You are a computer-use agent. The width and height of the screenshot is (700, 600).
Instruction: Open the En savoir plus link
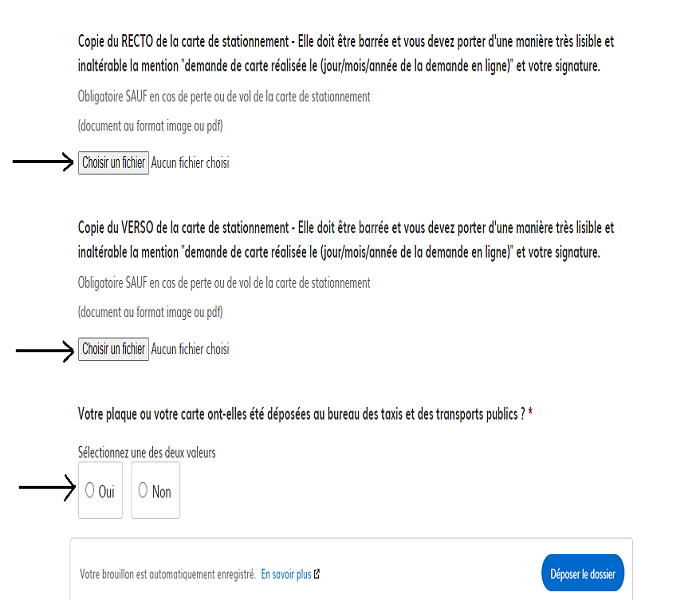pos(286,574)
